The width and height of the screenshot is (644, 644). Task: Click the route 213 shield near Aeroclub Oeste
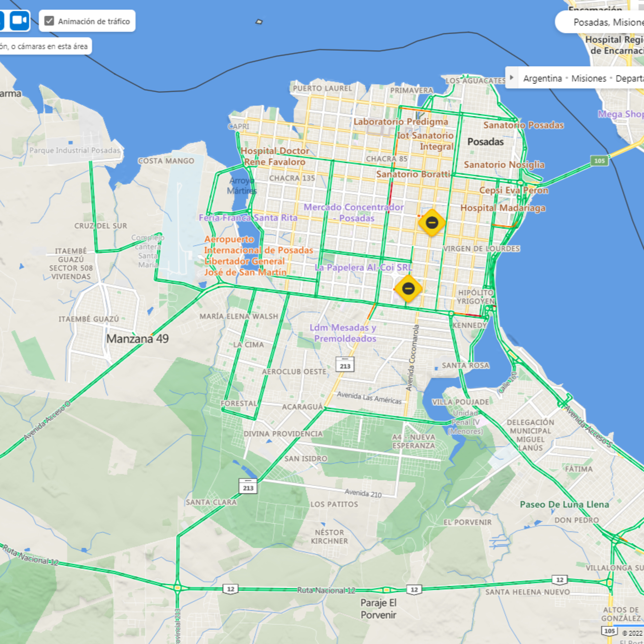pos(345,364)
